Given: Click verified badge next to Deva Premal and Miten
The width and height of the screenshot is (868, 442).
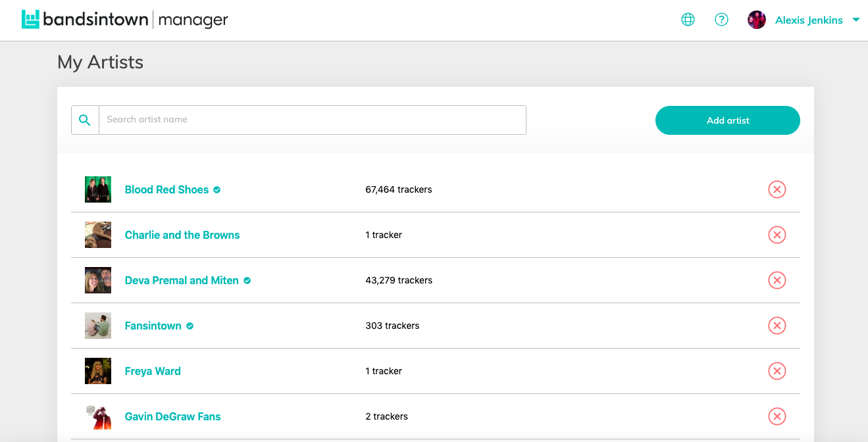Looking at the screenshot, I should (x=247, y=280).
